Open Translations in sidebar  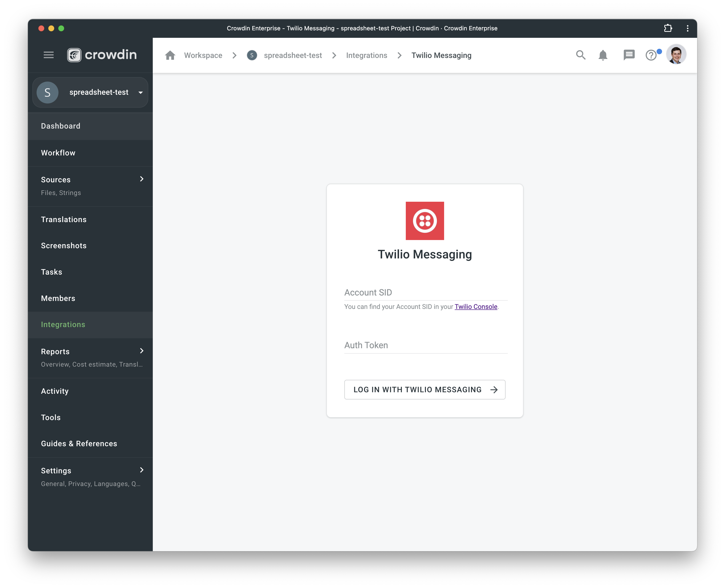tap(90, 219)
